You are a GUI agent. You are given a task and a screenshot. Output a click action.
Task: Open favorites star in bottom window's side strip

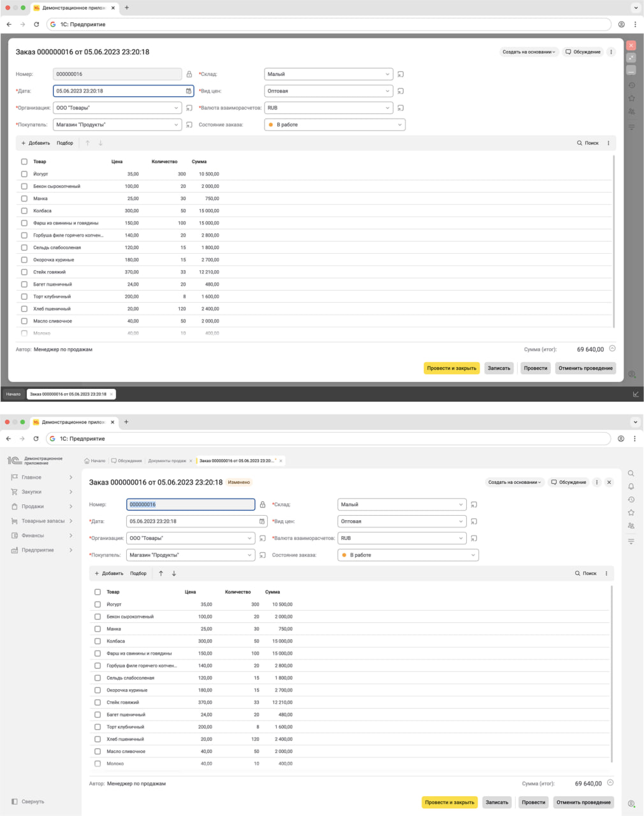tap(631, 513)
